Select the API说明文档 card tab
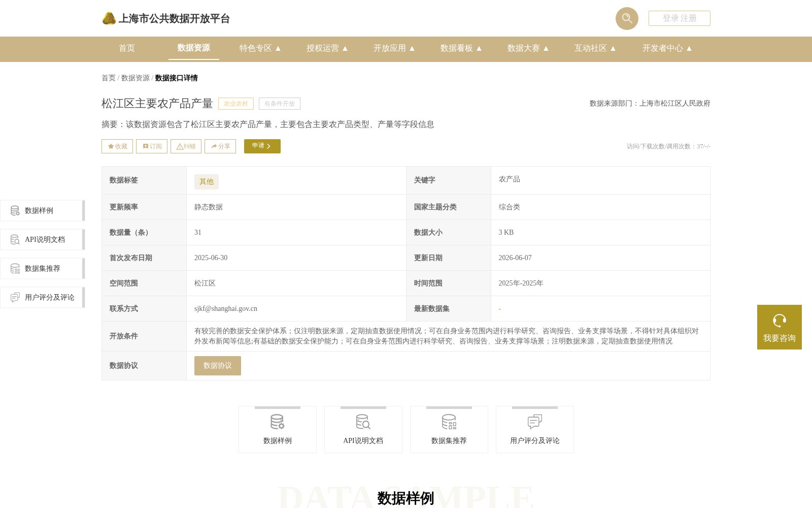812x508 pixels. pyautogui.click(x=363, y=430)
